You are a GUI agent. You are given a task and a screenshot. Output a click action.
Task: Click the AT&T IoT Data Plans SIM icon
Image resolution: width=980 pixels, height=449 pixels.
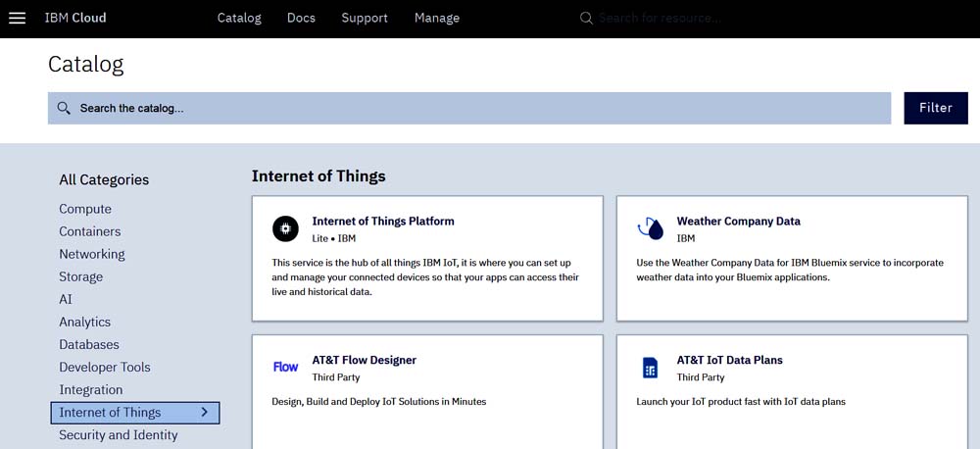tap(650, 368)
